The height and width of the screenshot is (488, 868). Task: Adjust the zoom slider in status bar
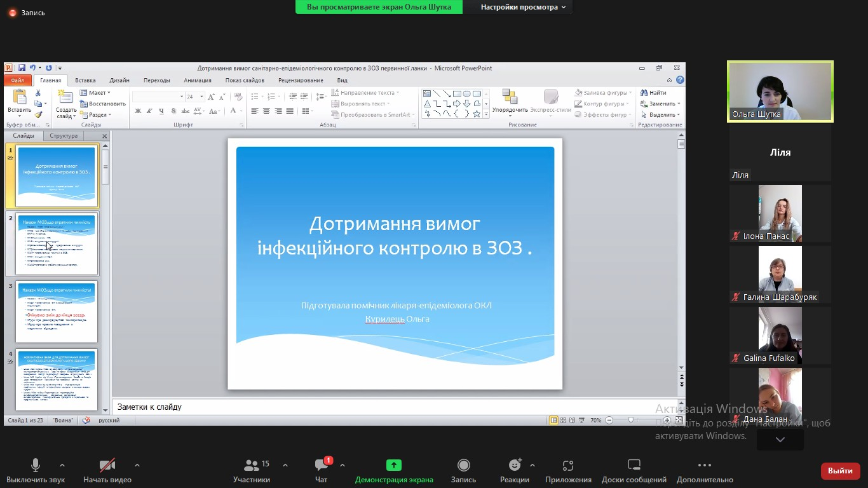click(630, 420)
